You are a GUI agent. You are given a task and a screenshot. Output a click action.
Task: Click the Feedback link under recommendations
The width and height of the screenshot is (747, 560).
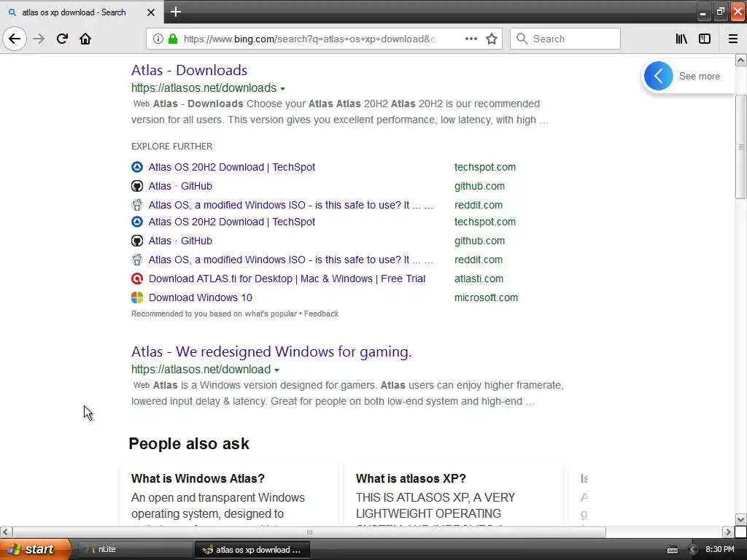click(x=321, y=314)
